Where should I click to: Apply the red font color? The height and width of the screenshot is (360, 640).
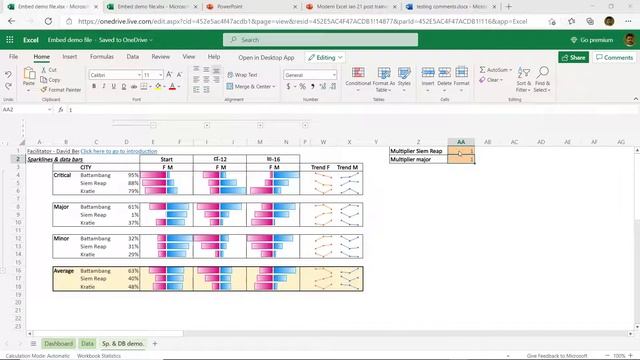coord(172,86)
